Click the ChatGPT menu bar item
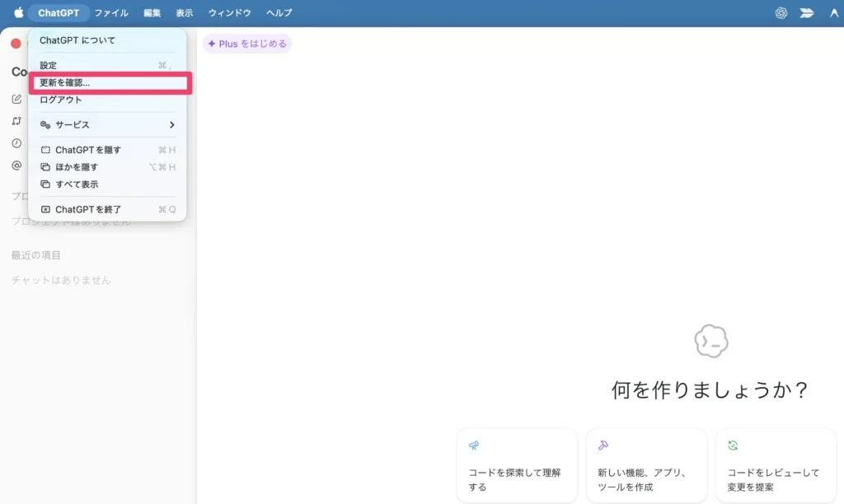 coord(59,13)
